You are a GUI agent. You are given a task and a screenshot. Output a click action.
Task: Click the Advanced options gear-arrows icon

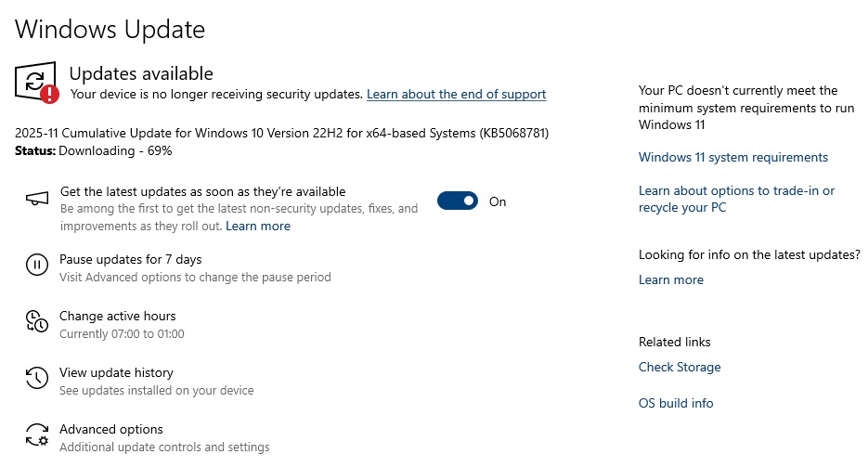click(x=36, y=435)
